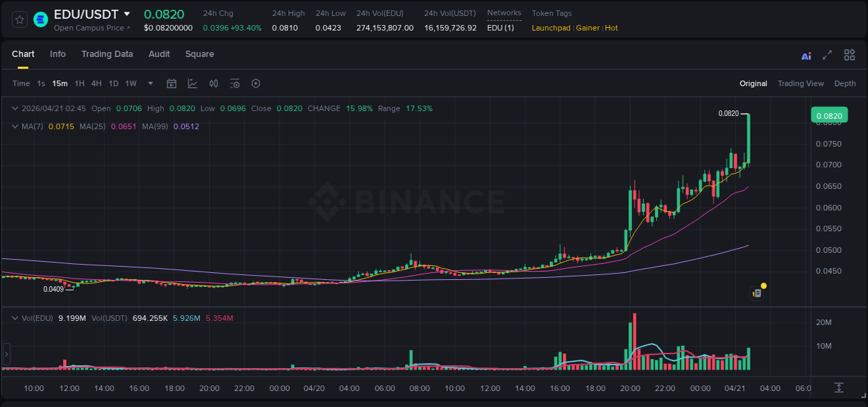
Task: Click the green 0.0820 price label
Action: coord(831,115)
